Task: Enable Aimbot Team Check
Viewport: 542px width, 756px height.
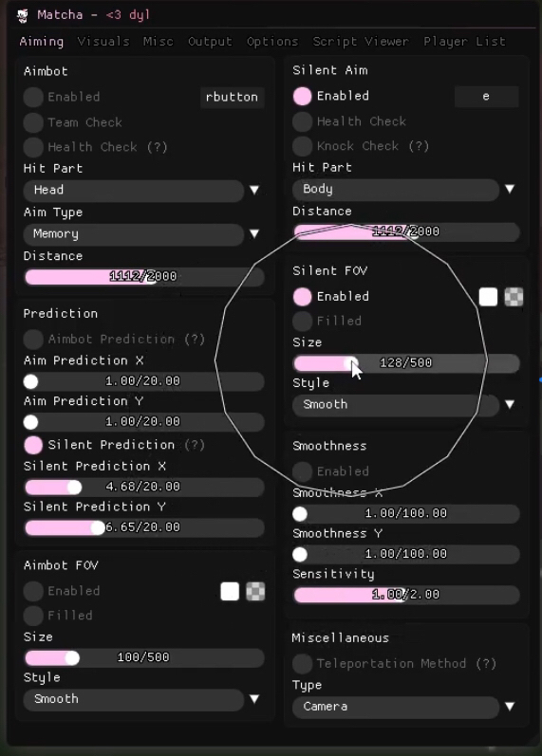Action: pyautogui.click(x=33, y=122)
